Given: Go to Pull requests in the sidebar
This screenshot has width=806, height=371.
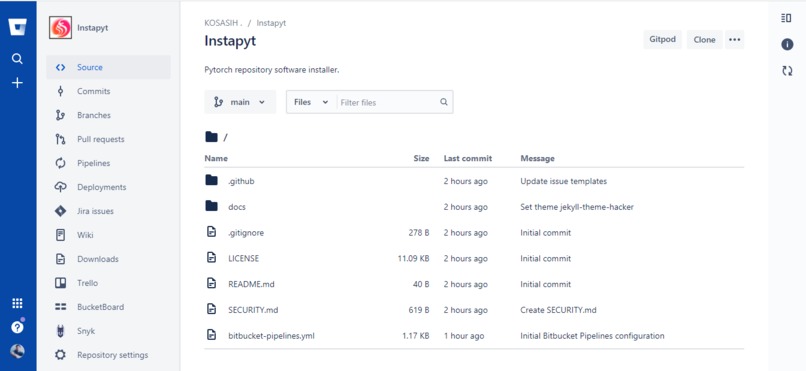Looking at the screenshot, I should 101,139.
